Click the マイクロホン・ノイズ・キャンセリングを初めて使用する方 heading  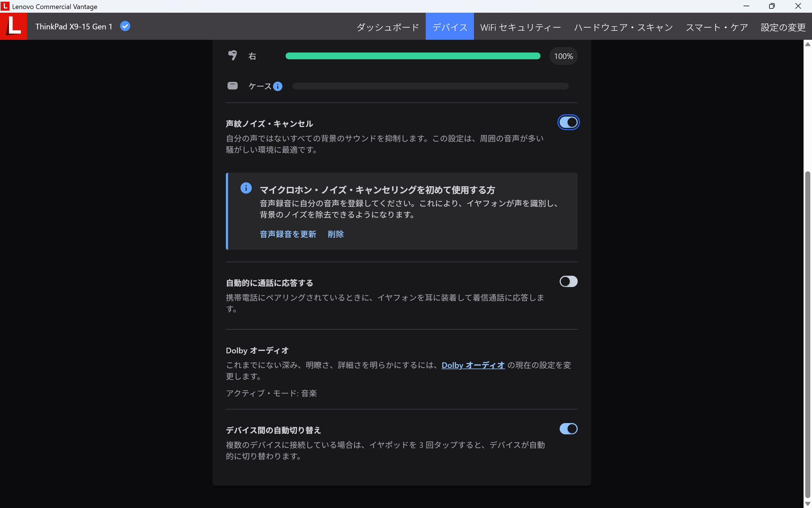click(377, 190)
